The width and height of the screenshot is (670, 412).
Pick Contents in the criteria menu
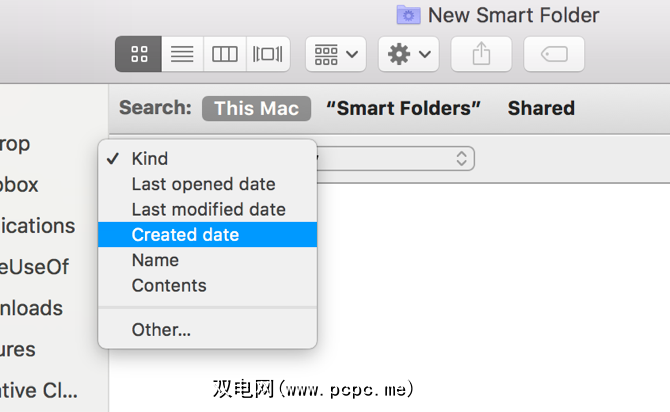pos(169,285)
